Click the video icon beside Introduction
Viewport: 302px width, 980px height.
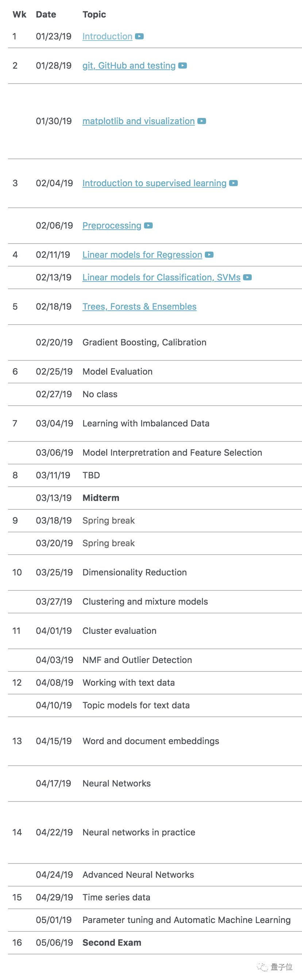point(139,37)
